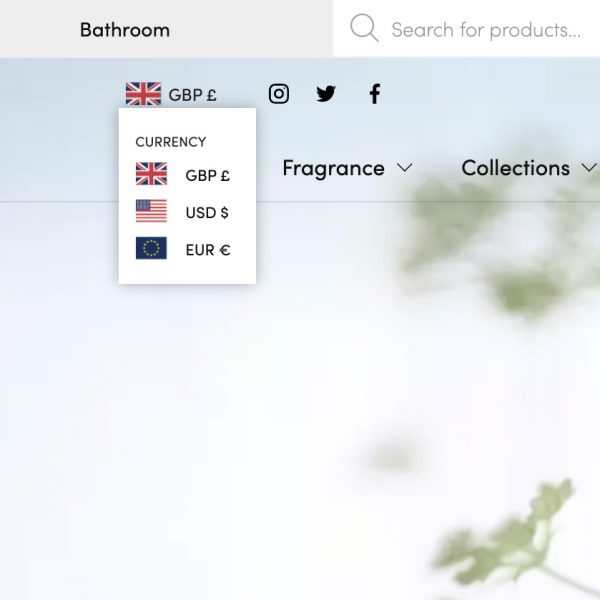Expand the Collections menu chevron
The image size is (600, 600).
(x=589, y=168)
